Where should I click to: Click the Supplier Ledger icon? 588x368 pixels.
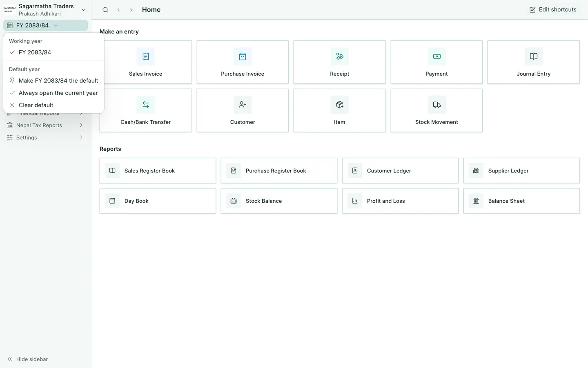476,171
